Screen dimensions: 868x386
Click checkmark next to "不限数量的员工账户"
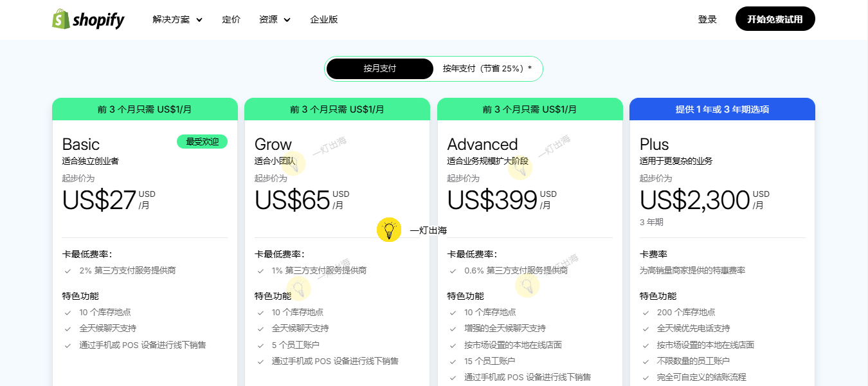click(x=645, y=361)
